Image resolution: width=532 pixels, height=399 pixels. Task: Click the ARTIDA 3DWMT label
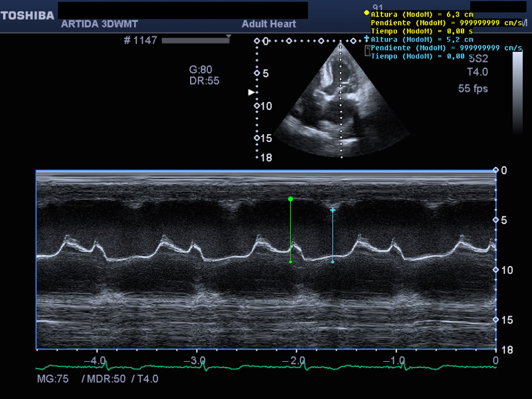(99, 24)
